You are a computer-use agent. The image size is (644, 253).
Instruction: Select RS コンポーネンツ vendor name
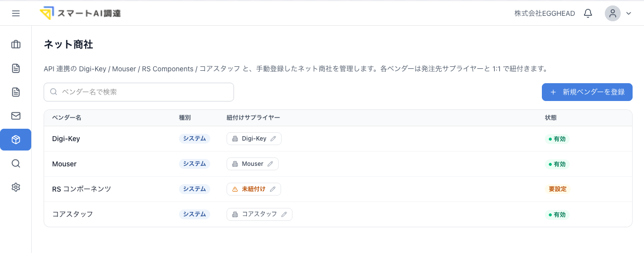tap(82, 189)
